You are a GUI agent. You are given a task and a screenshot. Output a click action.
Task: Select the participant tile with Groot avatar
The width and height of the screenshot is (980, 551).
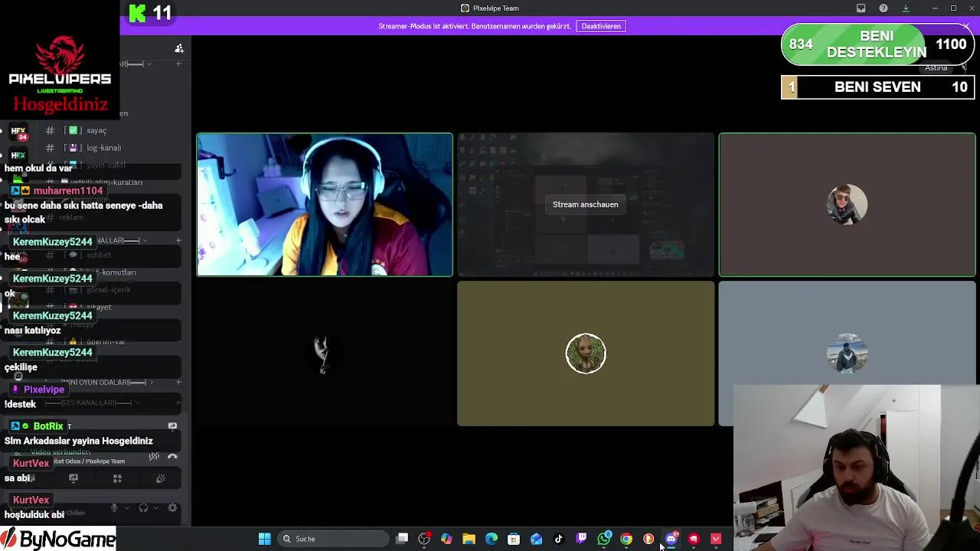(x=586, y=354)
